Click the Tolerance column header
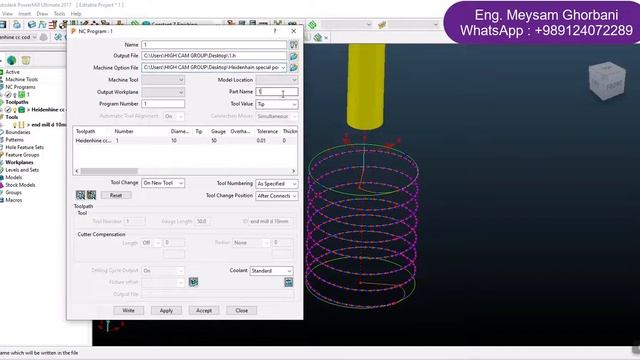The image size is (640, 360). click(x=267, y=131)
